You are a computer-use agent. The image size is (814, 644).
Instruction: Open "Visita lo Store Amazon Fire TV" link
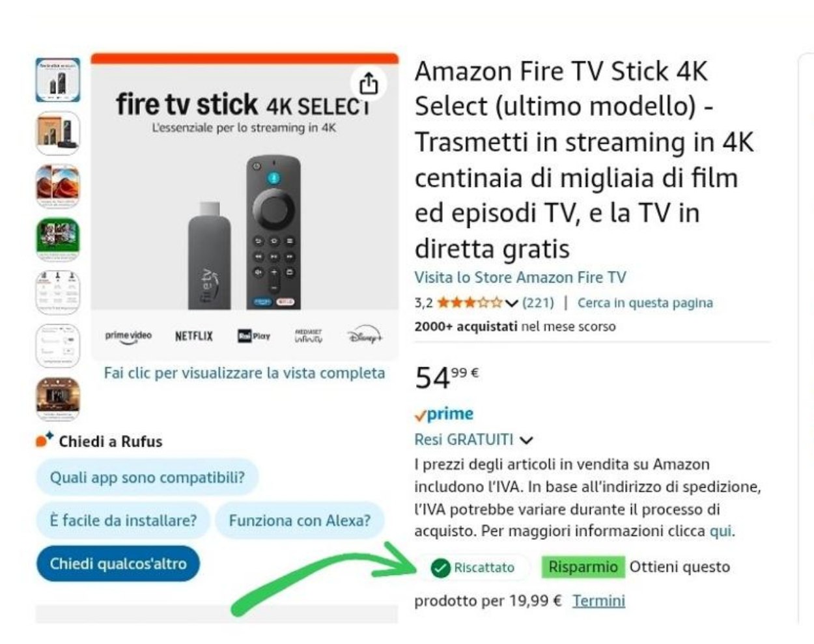520,277
